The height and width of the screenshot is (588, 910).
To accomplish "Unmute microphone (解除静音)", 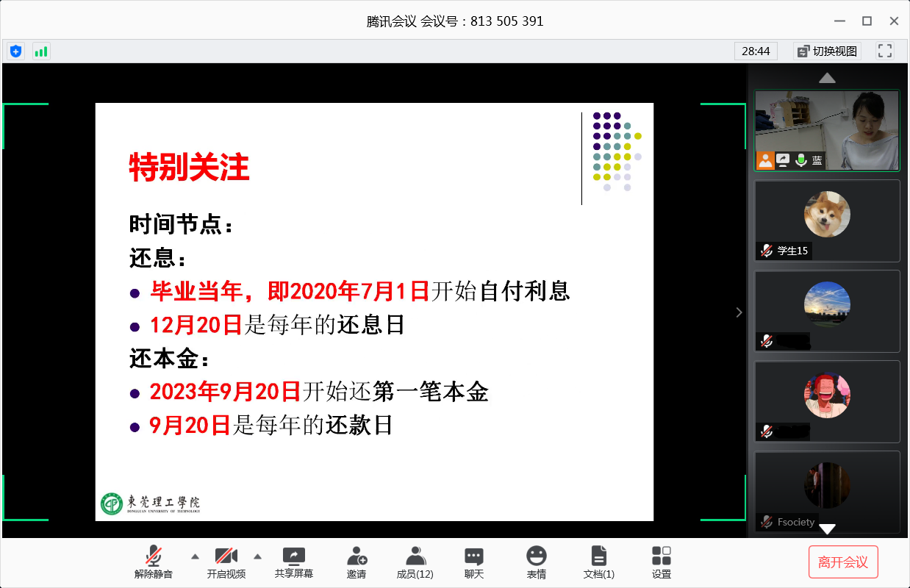I will point(154,562).
